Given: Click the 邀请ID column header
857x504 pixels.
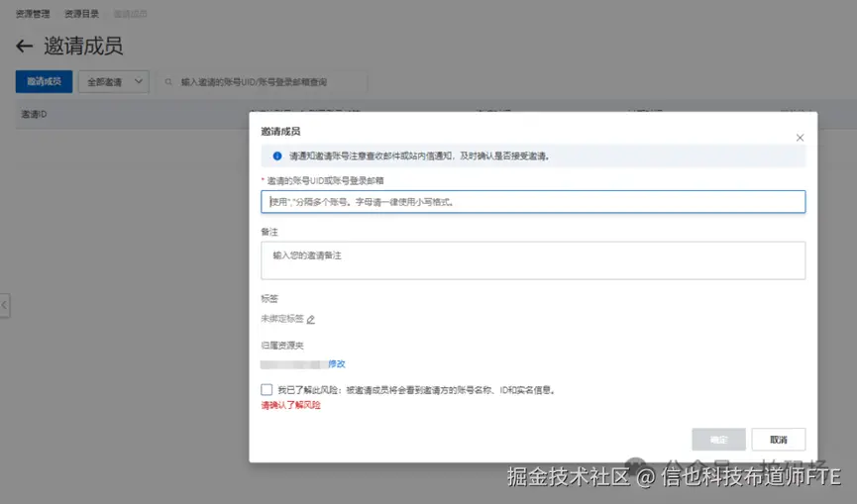Looking at the screenshot, I should pos(34,114).
